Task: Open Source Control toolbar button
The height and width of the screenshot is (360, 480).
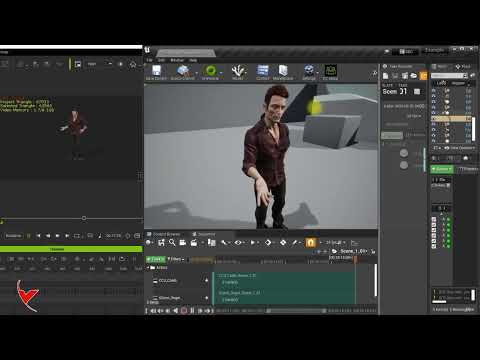Action: coord(183,72)
